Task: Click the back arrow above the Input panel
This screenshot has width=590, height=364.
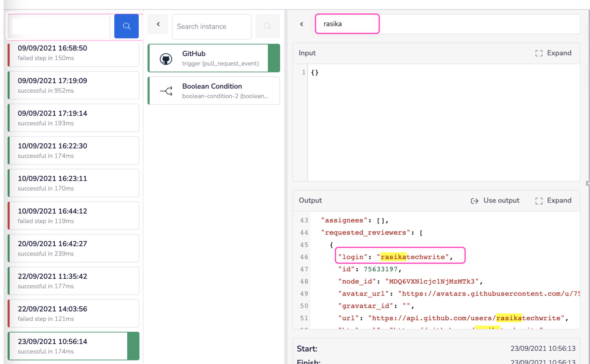Action: [301, 24]
